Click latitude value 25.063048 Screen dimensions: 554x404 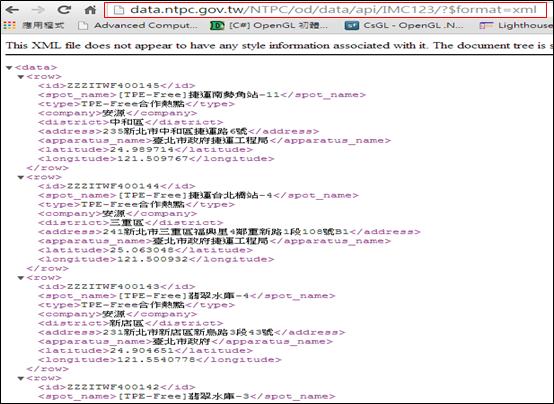coord(142,250)
